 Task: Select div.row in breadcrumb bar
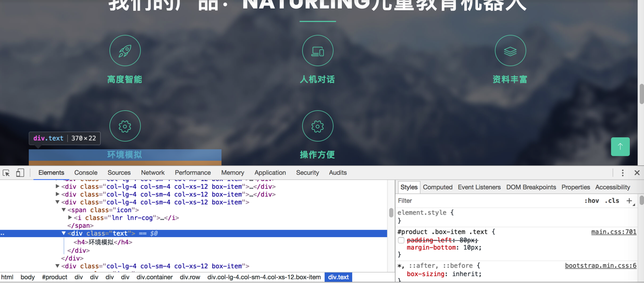click(190, 277)
